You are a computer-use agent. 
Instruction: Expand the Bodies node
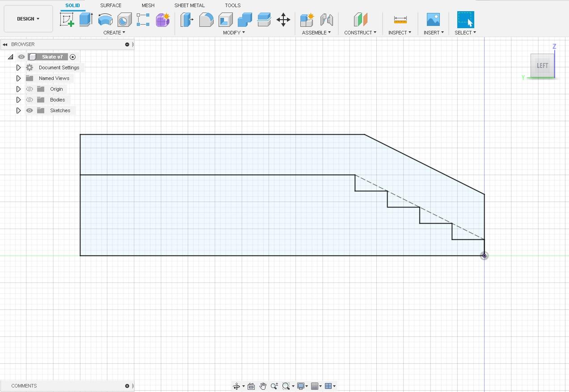tap(18, 100)
